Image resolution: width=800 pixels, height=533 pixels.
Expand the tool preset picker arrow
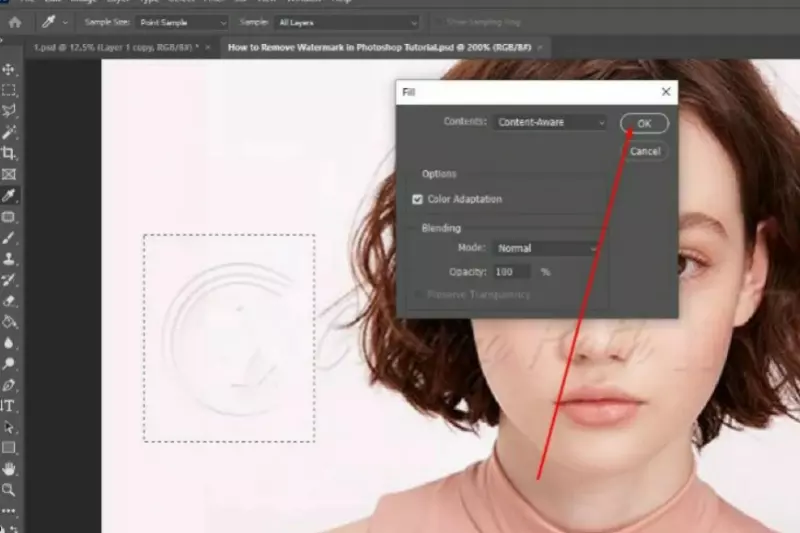[x=65, y=22]
